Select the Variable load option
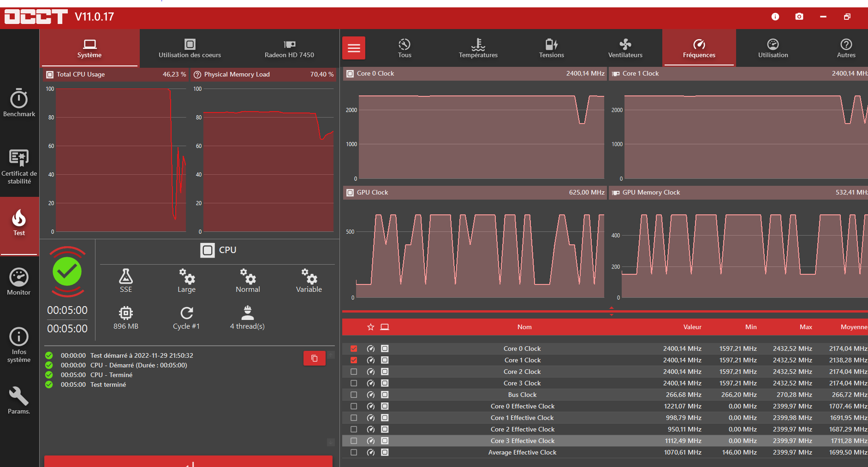 309,280
